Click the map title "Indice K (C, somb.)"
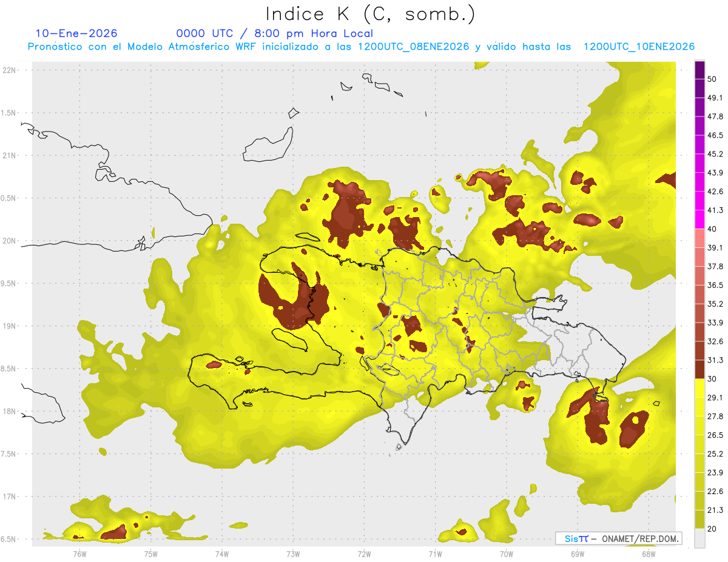The height and width of the screenshot is (562, 728). 370,14
